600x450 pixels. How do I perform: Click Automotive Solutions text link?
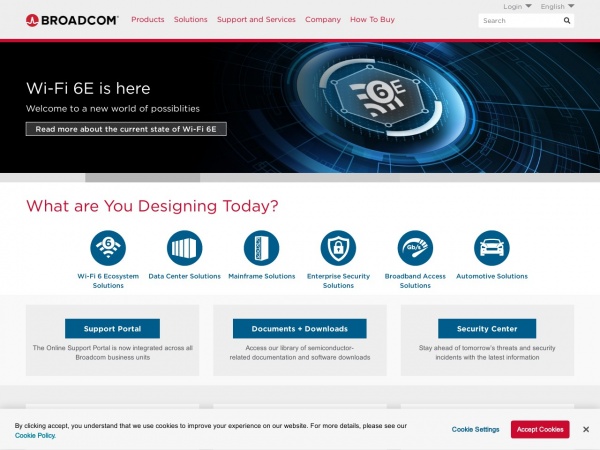click(492, 276)
